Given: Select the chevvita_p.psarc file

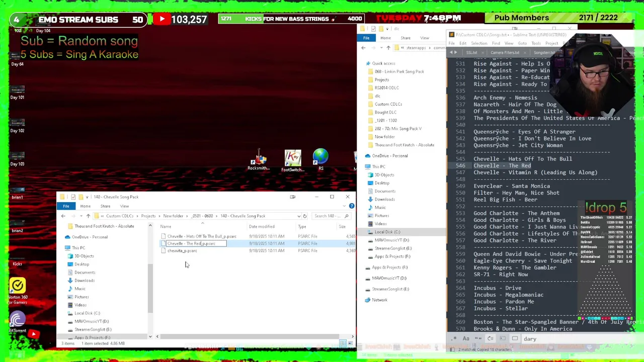Looking at the screenshot, I should [182, 251].
